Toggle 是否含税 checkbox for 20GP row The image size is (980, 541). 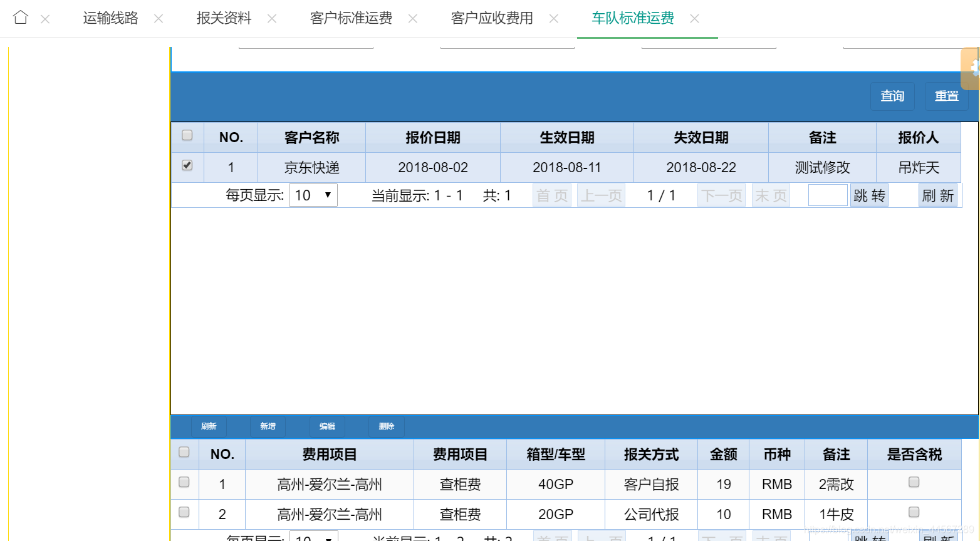pyautogui.click(x=914, y=512)
